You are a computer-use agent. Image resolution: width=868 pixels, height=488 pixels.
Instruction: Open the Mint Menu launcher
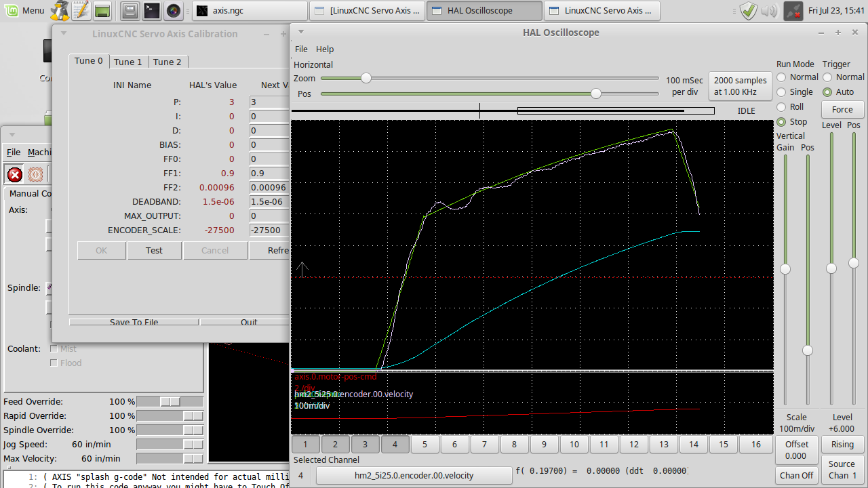(24, 10)
